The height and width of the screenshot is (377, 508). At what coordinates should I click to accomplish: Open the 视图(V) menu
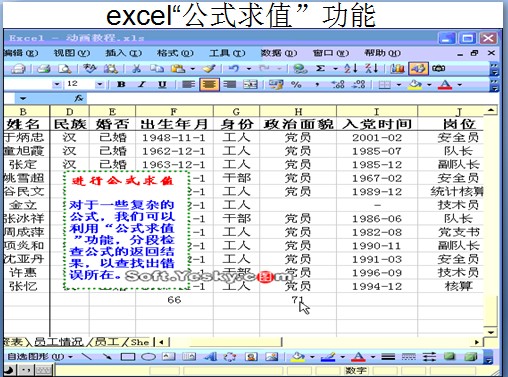[x=72, y=53]
